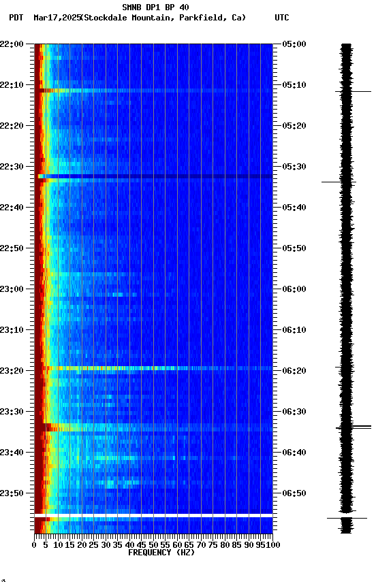376x588 pixels.
Task: Click the 05:10 UTC time label
Action: pyautogui.click(x=294, y=85)
